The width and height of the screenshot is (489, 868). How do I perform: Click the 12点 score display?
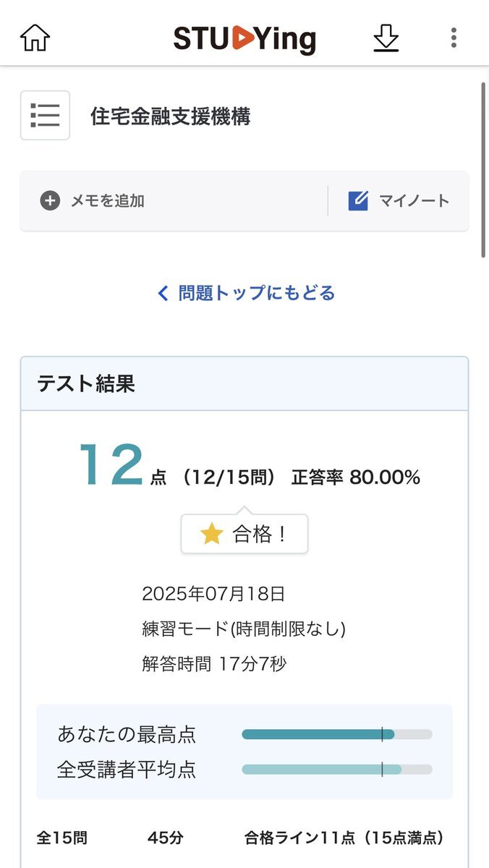pos(122,467)
